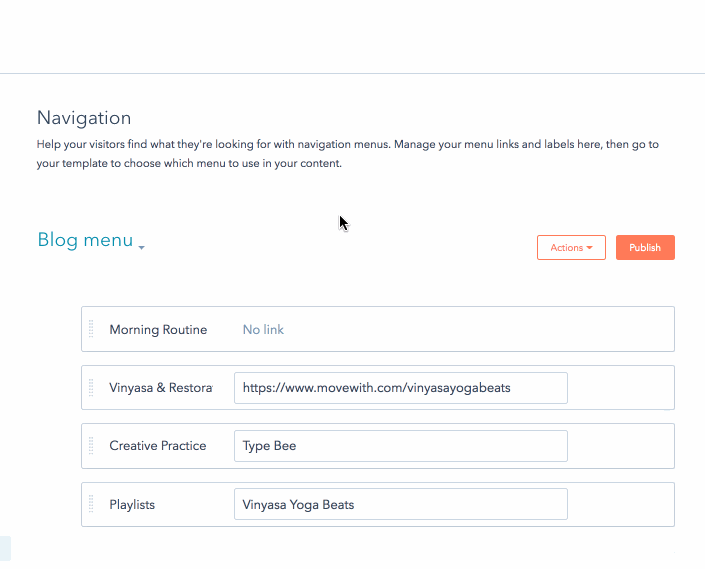Click empty area right of Type Bee field
This screenshot has width=705, height=569.
[x=620, y=446]
